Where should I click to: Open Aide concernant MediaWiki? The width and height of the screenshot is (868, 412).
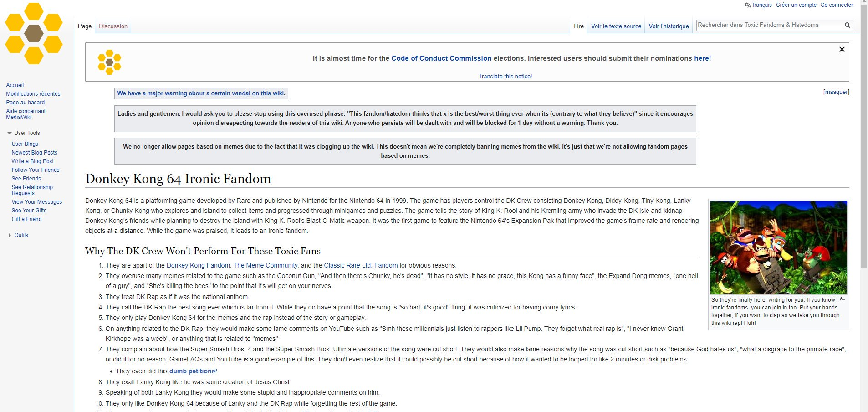click(26, 114)
